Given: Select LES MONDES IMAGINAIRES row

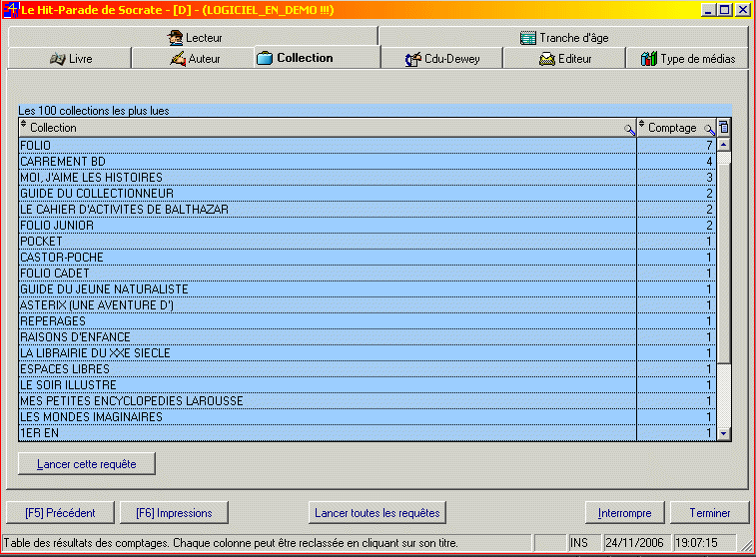Looking at the screenshot, I should pos(367,416).
